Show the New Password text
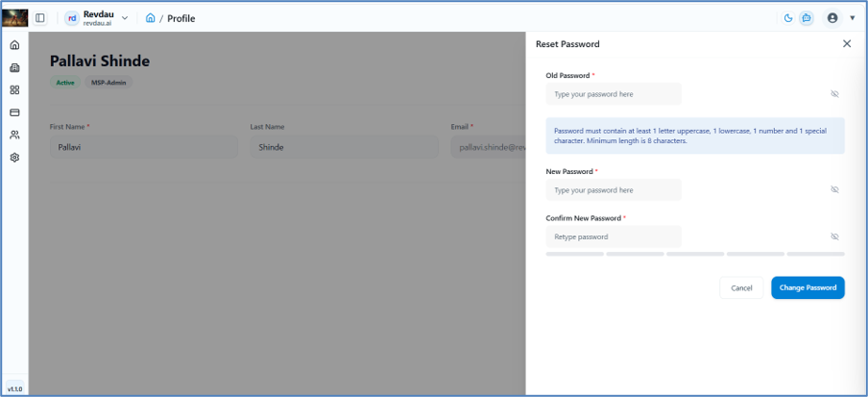Image resolution: width=868 pixels, height=397 pixels. [x=834, y=189]
